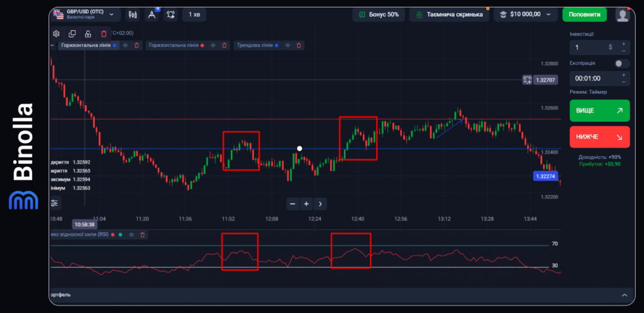
Task: Duplicate the selected drawing with copy icon
Action: (x=72, y=33)
